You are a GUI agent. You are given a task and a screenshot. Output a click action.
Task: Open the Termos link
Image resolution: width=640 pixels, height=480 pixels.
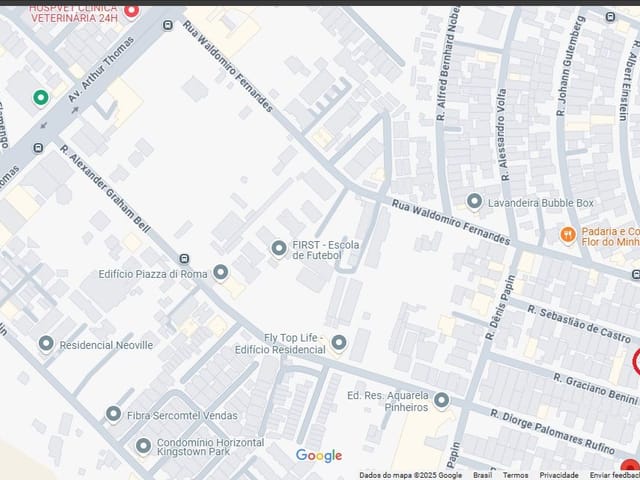point(515,475)
